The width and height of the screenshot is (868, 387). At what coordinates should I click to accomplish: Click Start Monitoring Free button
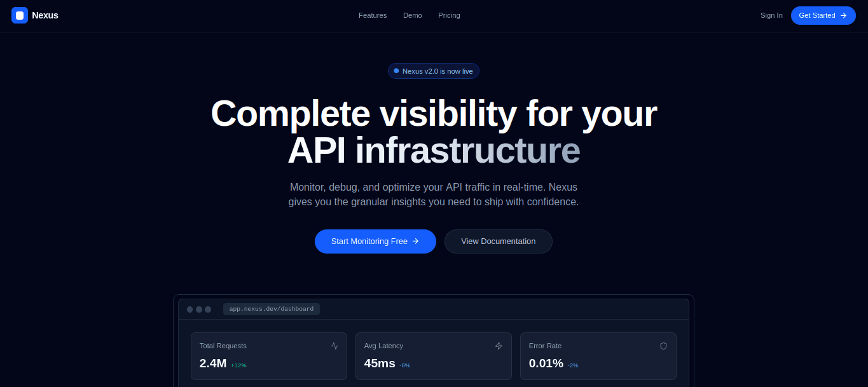click(x=375, y=241)
